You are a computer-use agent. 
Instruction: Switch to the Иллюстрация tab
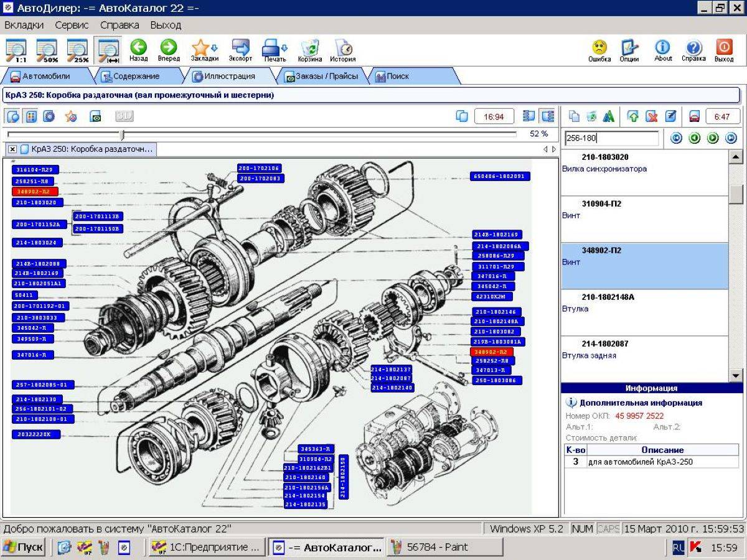pos(228,77)
